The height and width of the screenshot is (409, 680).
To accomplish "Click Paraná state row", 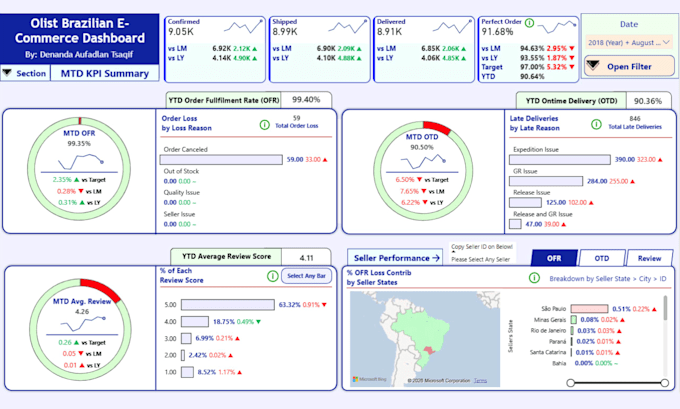I will coord(584,341).
